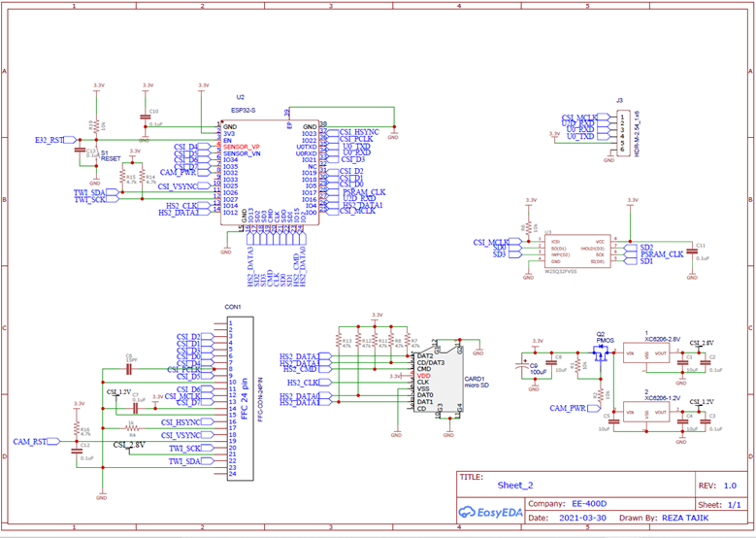The image size is (756, 538).
Task: Select capacitor C2 0.1uF
Action: coord(705,363)
